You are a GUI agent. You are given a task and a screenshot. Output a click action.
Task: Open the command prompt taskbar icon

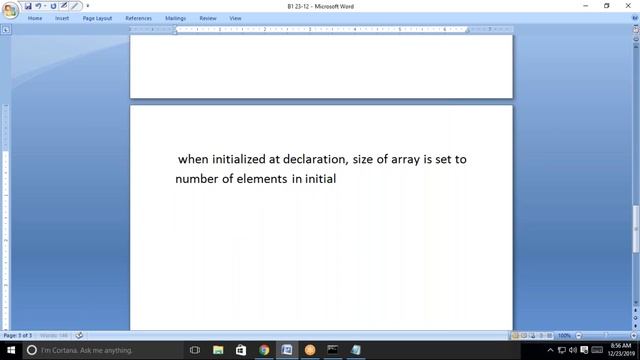(333, 350)
